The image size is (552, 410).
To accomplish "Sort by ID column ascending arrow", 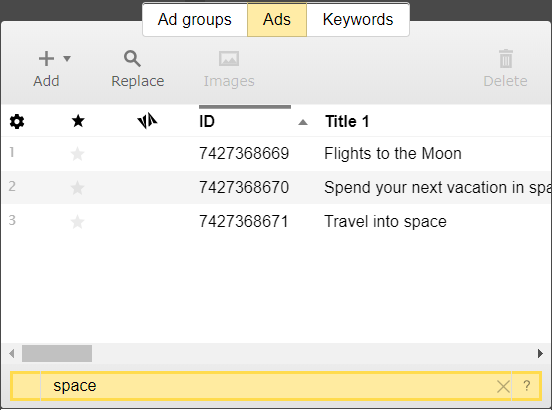I will click(x=303, y=122).
